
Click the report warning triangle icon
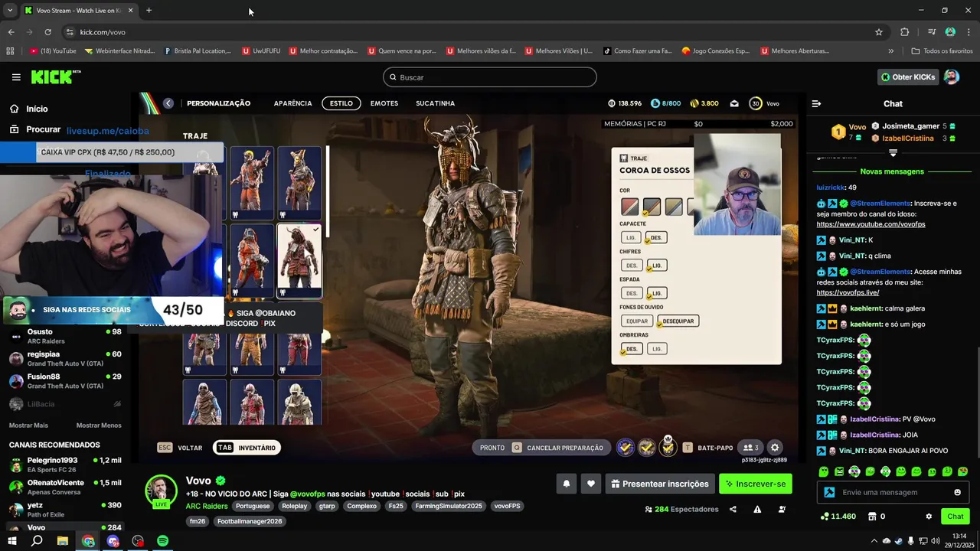(x=757, y=509)
